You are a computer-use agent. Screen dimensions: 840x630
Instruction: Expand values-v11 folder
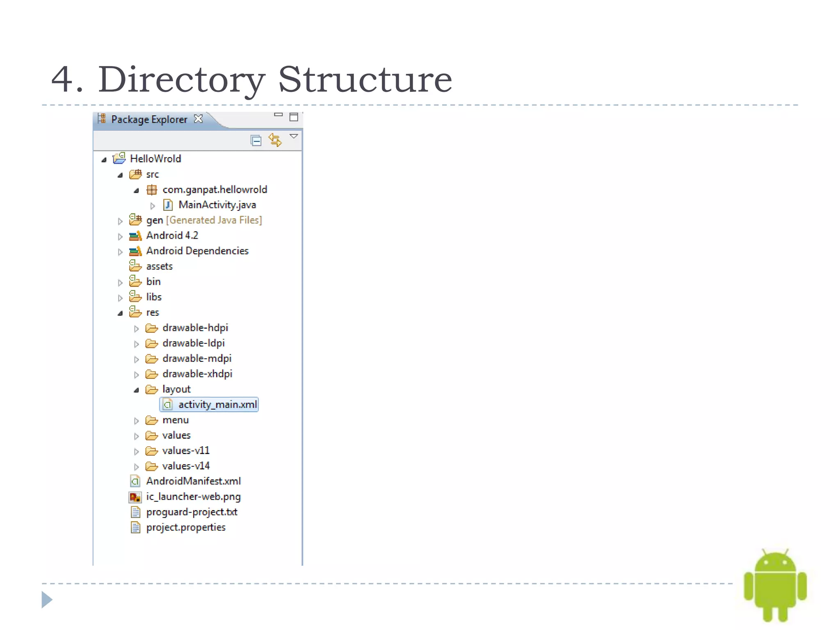coord(137,452)
